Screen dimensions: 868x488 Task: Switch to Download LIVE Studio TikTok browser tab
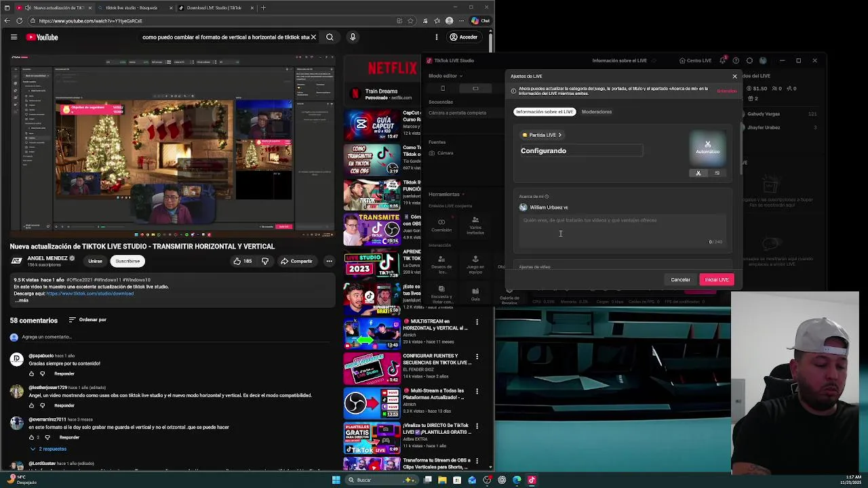click(214, 7)
